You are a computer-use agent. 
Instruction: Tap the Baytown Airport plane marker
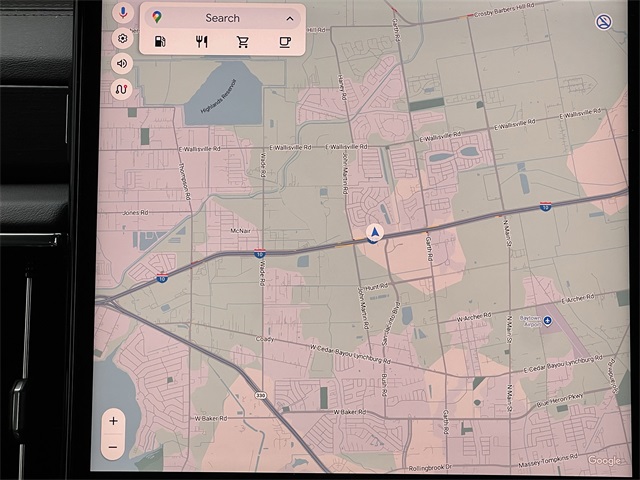(547, 321)
